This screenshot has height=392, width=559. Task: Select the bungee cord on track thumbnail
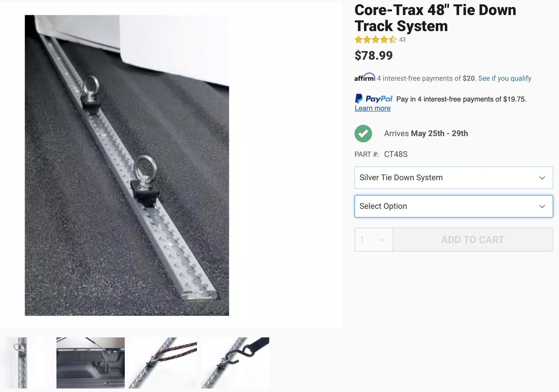163,363
